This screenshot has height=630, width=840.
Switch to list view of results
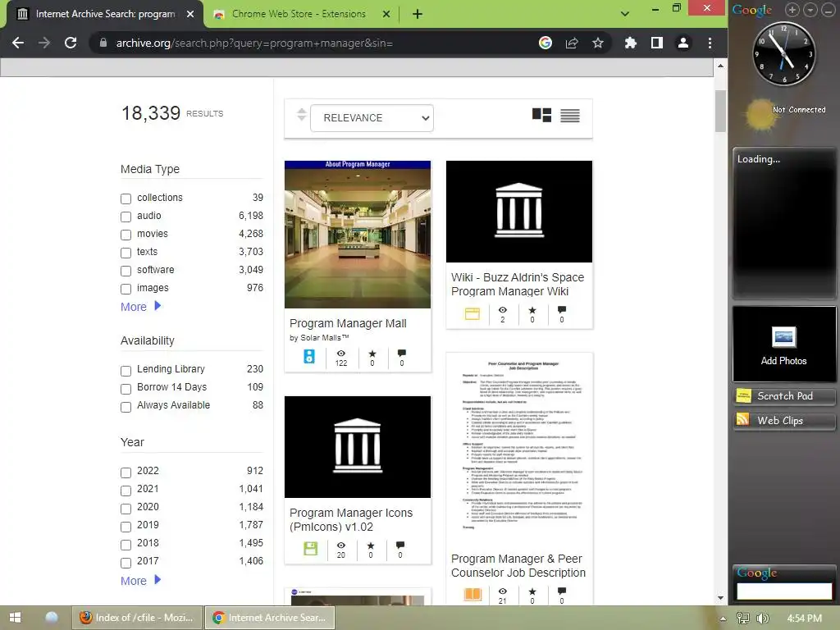click(x=570, y=115)
